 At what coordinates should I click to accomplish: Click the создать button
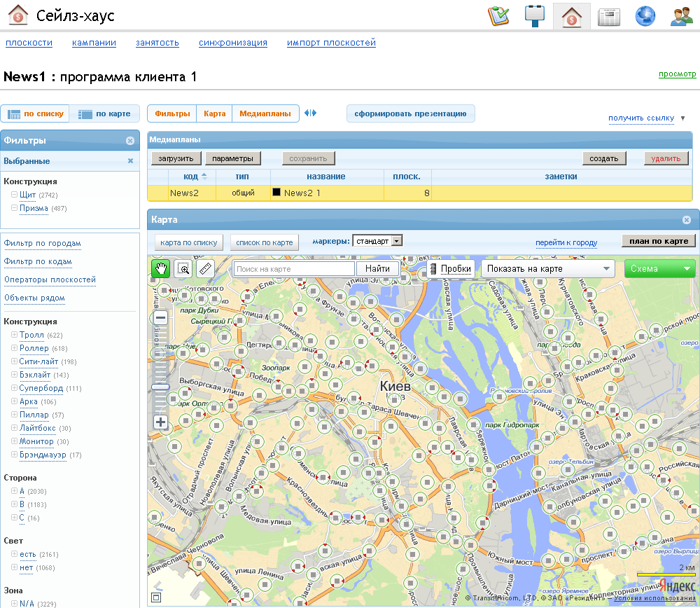(x=603, y=158)
